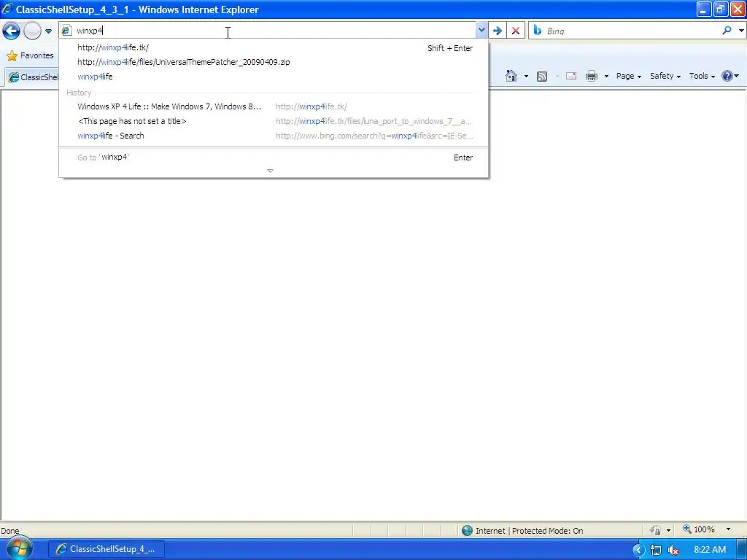Open the status bar privacy dropdown arrow

(x=668, y=530)
